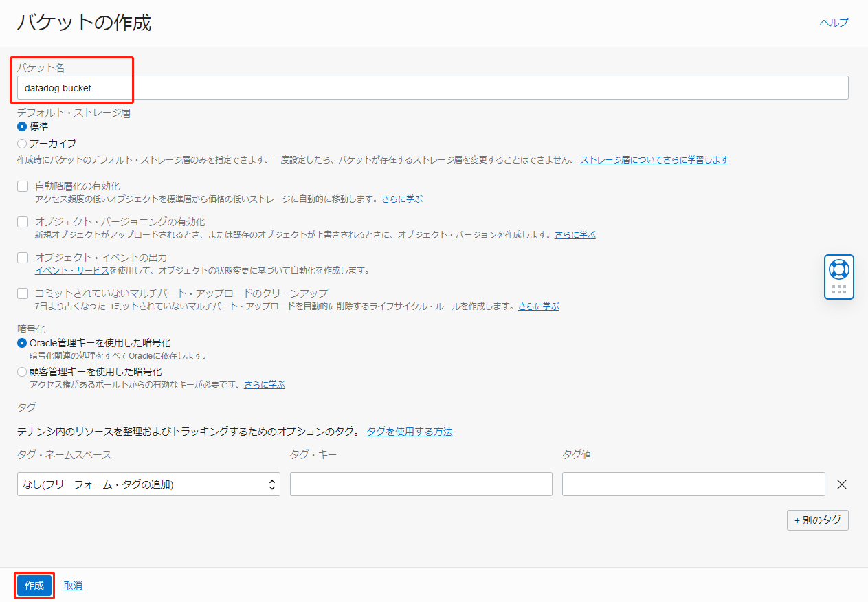Choose 顧客管理キーを使用した暗号化 option
Image resolution: width=868 pixels, height=602 pixels.
[22, 372]
